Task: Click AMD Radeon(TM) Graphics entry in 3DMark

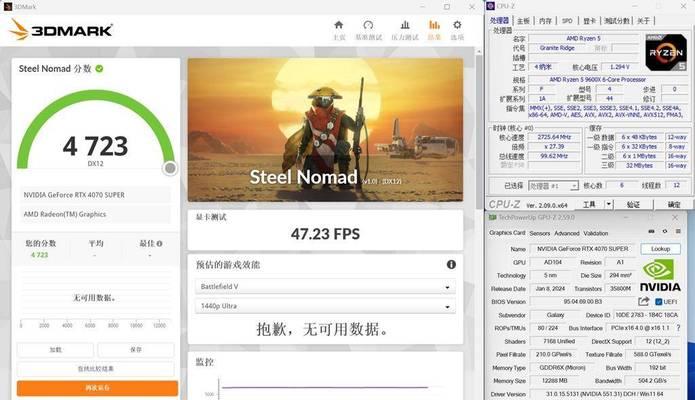Action: [95, 214]
